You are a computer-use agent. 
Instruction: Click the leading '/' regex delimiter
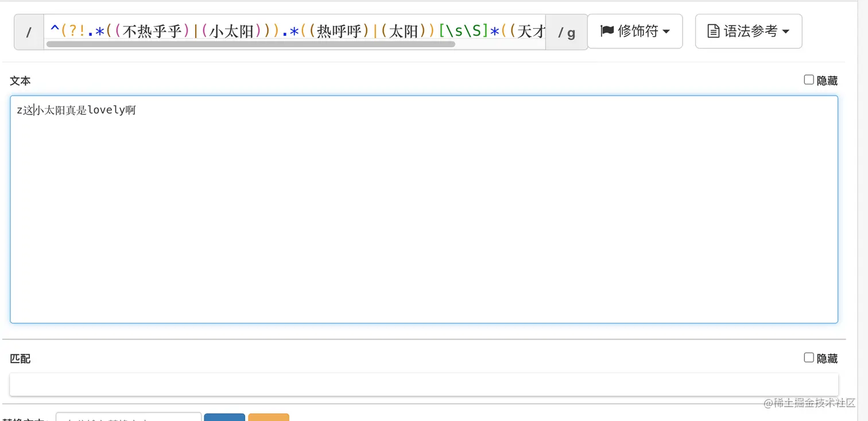tap(29, 32)
